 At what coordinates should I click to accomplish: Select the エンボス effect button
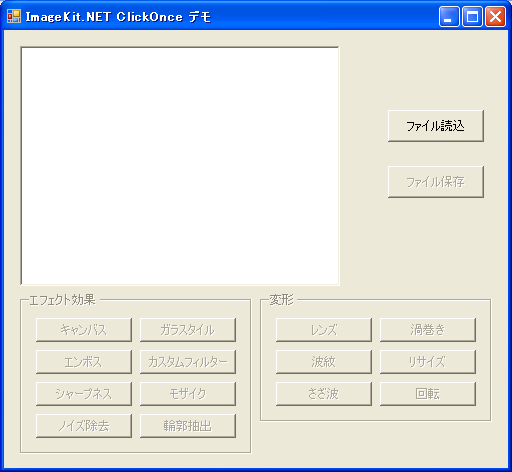pos(84,362)
